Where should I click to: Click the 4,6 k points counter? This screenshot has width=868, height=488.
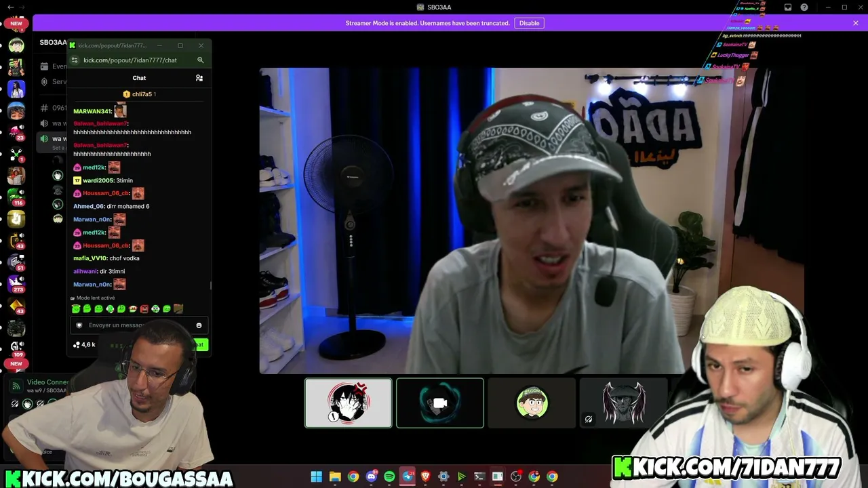pyautogui.click(x=85, y=344)
